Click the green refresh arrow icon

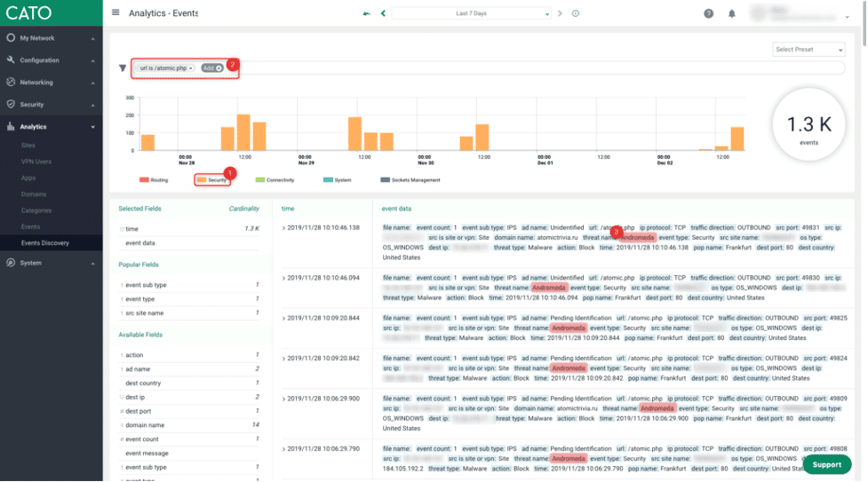[x=366, y=13]
